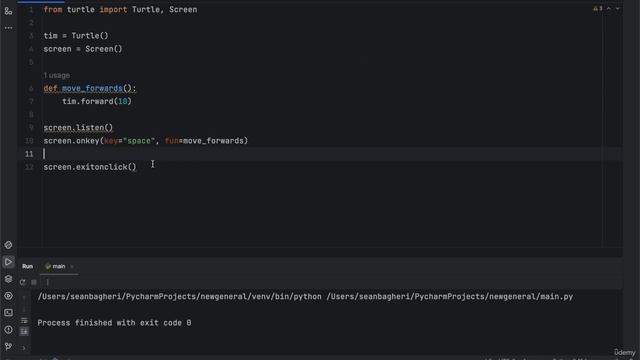
Task: Click 'Process finished with exit code 0' text
Action: click(x=114, y=323)
